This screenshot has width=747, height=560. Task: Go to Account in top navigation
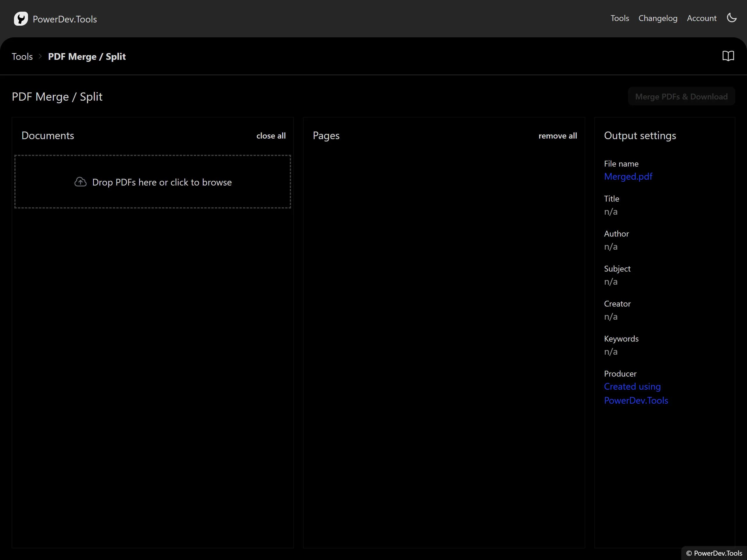point(701,18)
